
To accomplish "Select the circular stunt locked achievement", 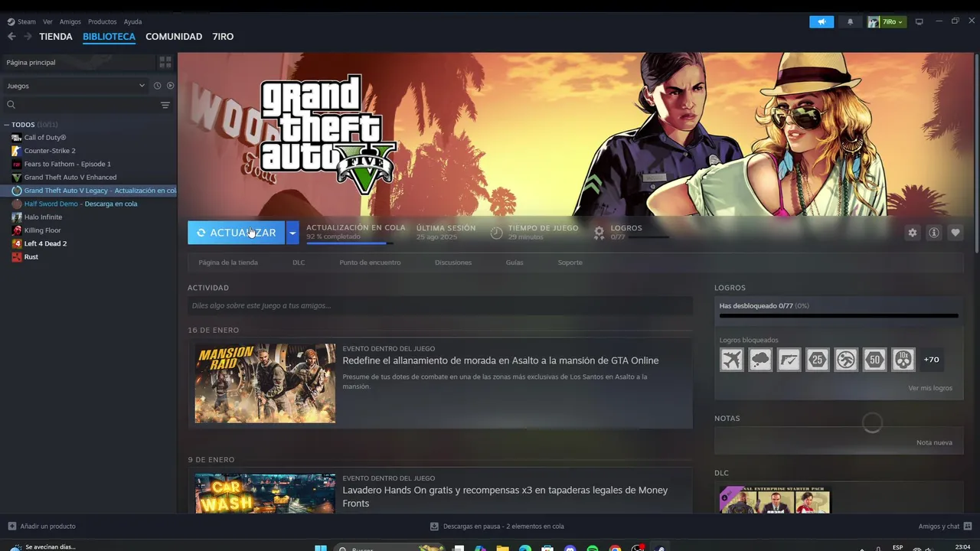I will [846, 360].
